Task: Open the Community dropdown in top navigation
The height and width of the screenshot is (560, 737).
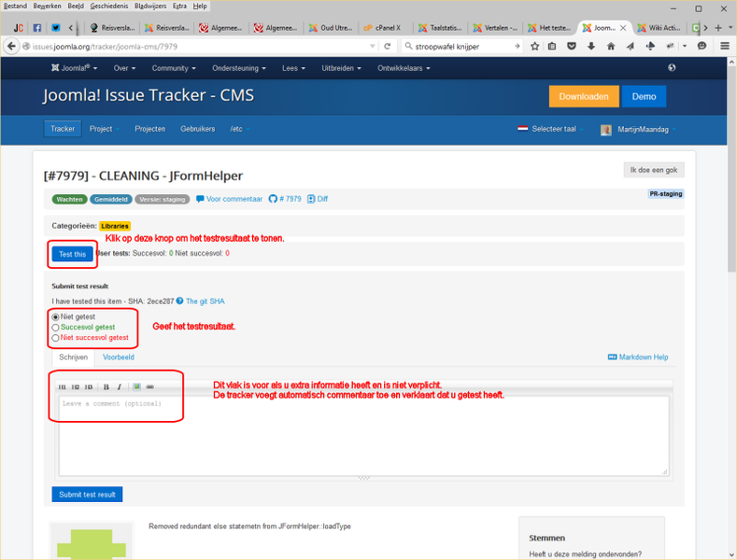Action: point(173,68)
